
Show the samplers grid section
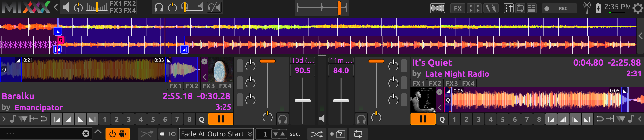474,9
